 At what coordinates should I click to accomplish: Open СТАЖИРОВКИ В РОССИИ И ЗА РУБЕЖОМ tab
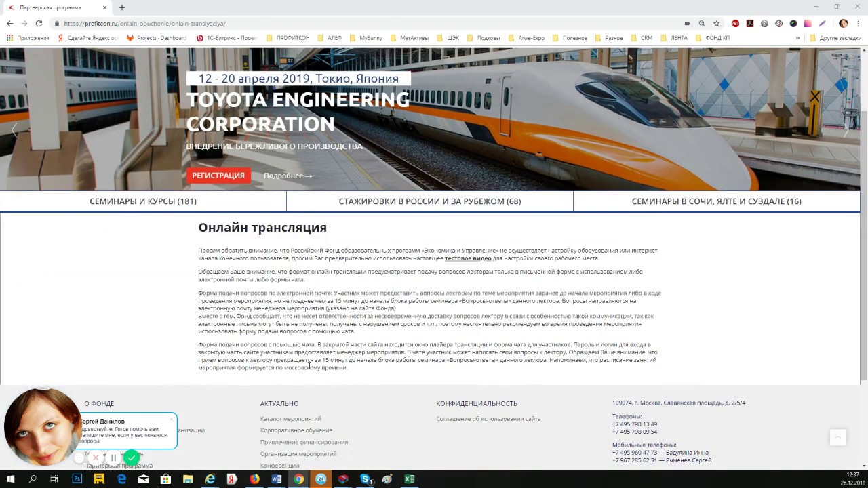tap(430, 201)
